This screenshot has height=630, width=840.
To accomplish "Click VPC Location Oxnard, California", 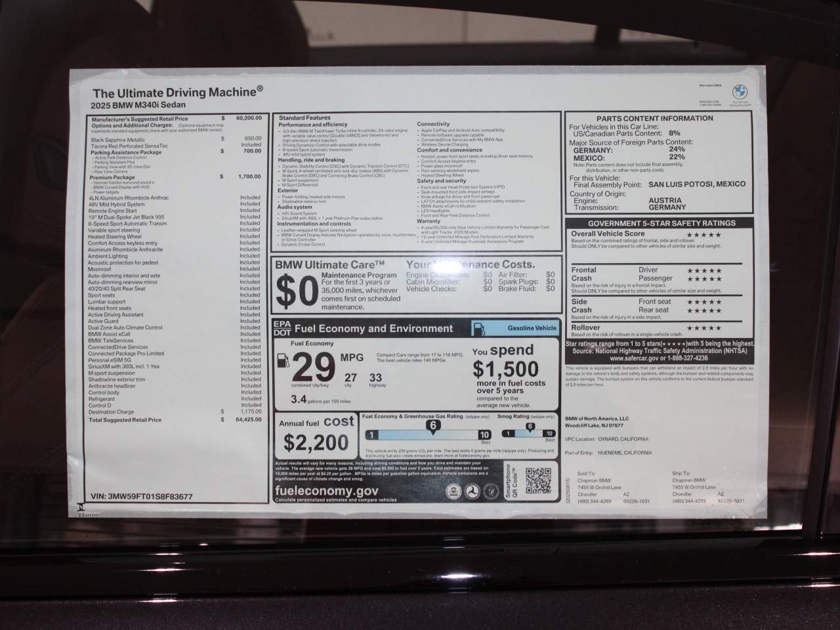I will pos(606,439).
